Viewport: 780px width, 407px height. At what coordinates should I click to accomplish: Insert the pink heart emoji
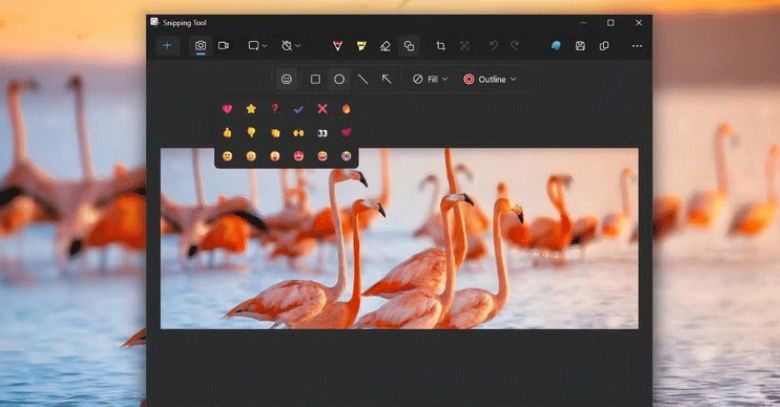coord(227,108)
